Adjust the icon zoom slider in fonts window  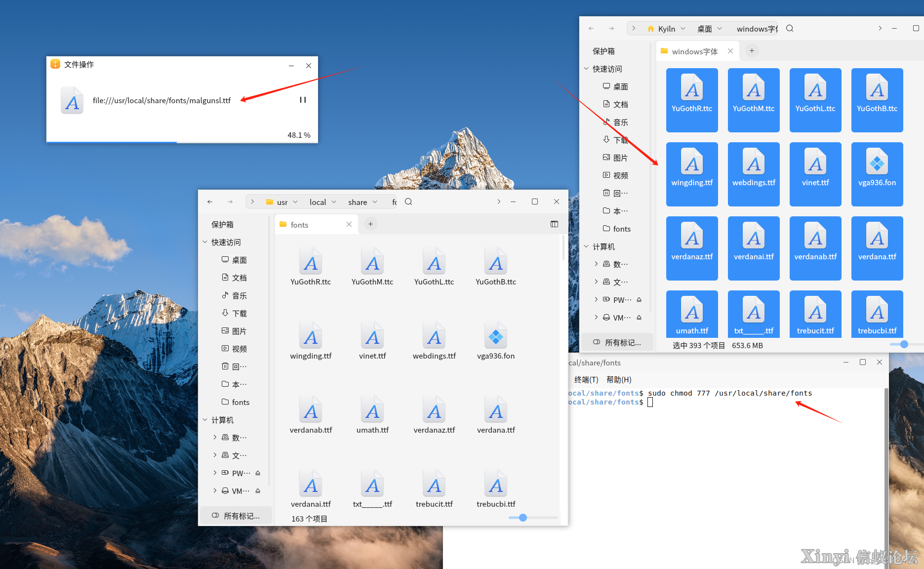click(523, 518)
